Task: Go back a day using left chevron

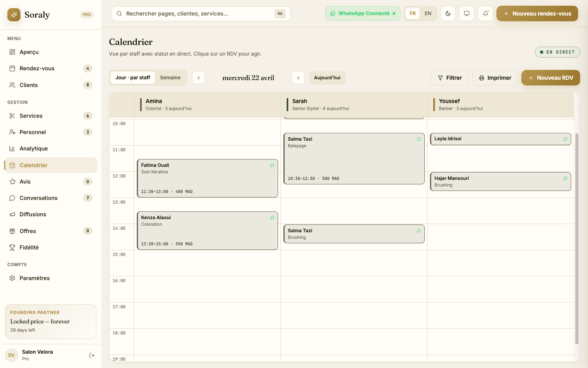Action: [198, 78]
